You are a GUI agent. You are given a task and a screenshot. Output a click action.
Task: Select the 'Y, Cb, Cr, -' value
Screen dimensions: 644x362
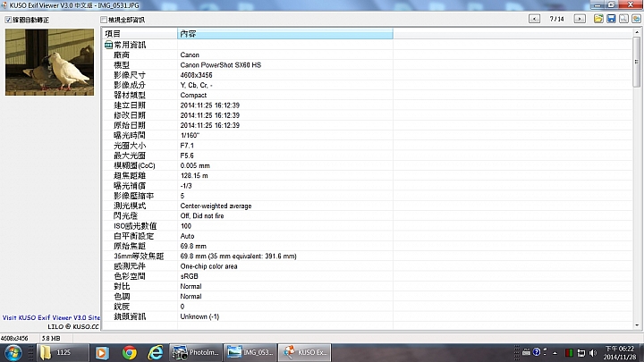(x=196, y=85)
